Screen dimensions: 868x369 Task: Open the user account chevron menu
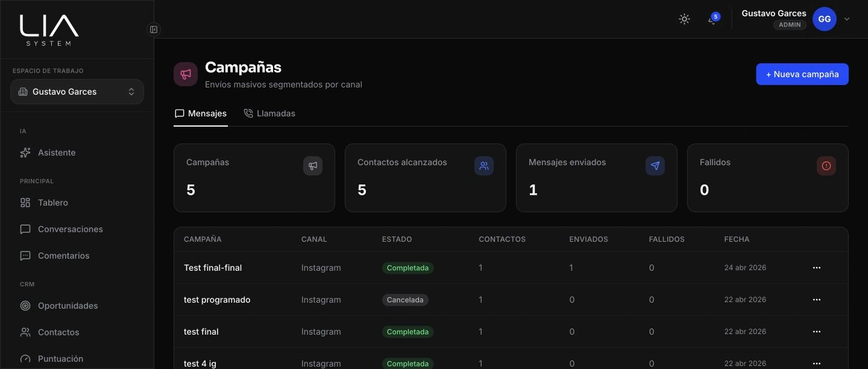click(846, 19)
